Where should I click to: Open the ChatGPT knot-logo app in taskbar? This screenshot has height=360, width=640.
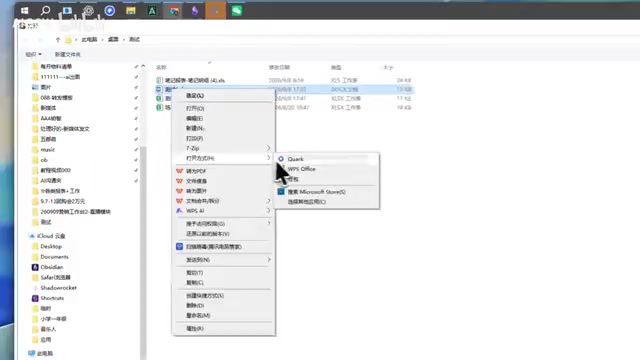click(88, 11)
